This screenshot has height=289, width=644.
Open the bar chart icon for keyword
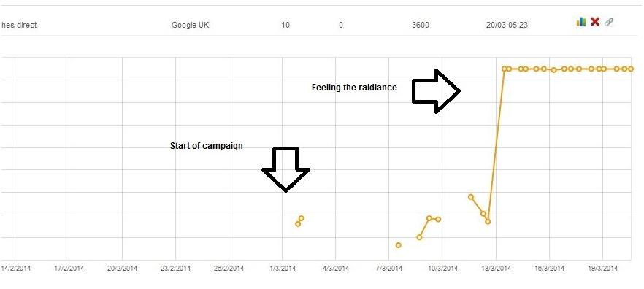tap(580, 22)
